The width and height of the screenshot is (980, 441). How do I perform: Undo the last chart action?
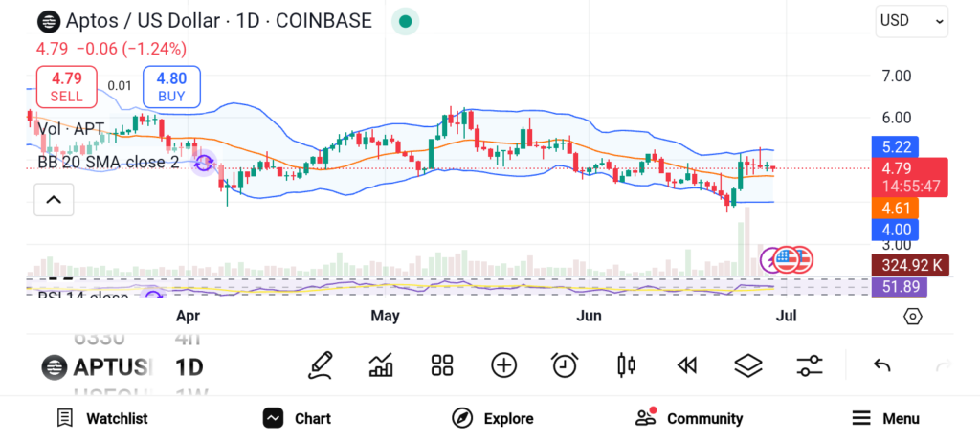882,364
